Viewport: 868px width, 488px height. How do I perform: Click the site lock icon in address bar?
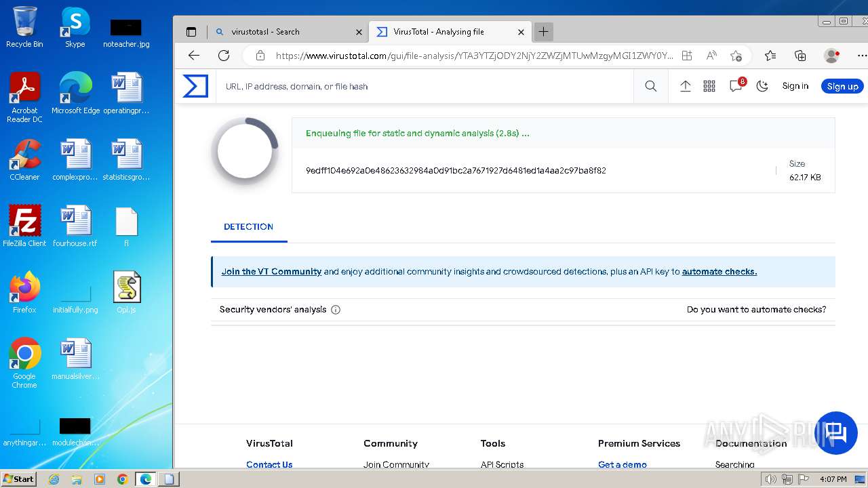260,56
